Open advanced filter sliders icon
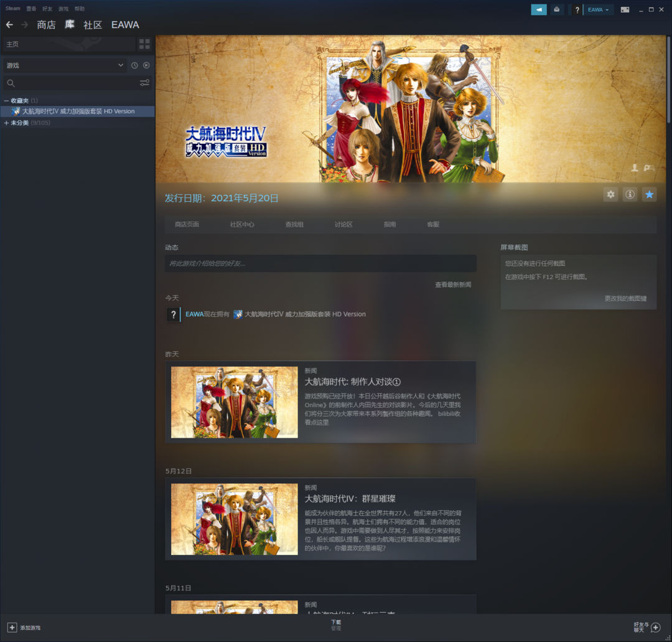Image resolution: width=672 pixels, height=642 pixels. (144, 83)
